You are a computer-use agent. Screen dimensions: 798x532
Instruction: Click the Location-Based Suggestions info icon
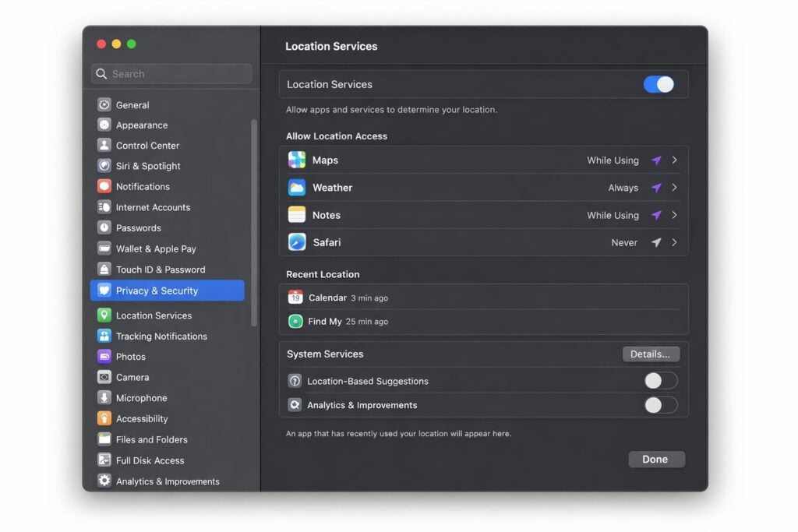tap(295, 381)
